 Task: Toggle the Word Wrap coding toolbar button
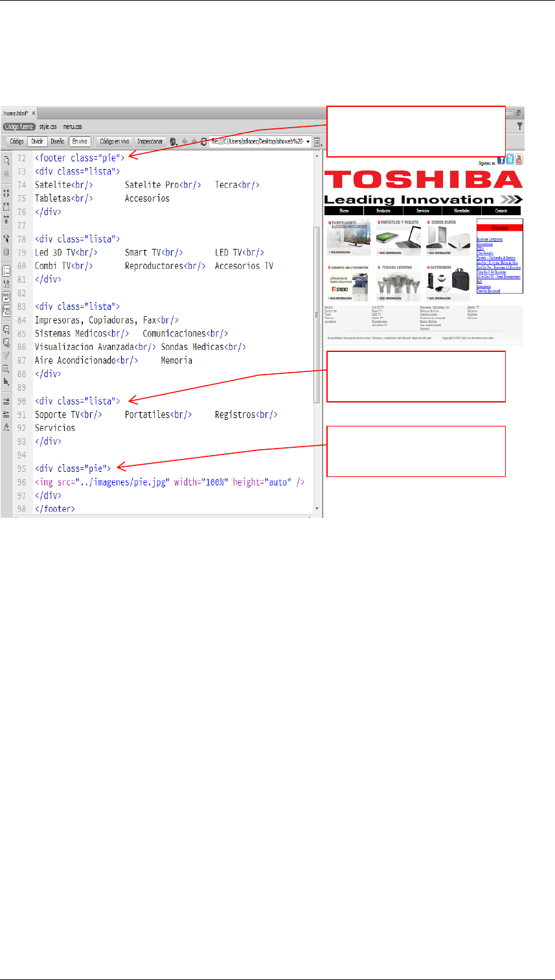point(6,297)
